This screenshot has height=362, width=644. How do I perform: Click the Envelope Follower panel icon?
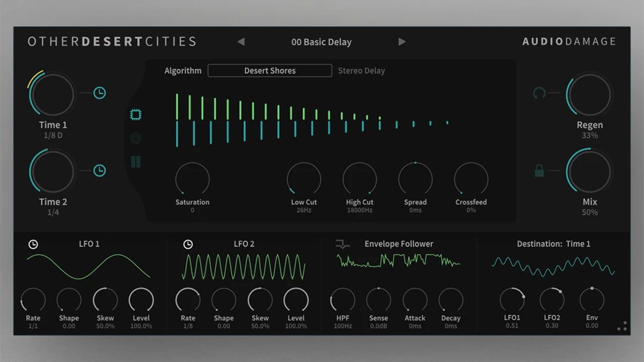coord(342,243)
